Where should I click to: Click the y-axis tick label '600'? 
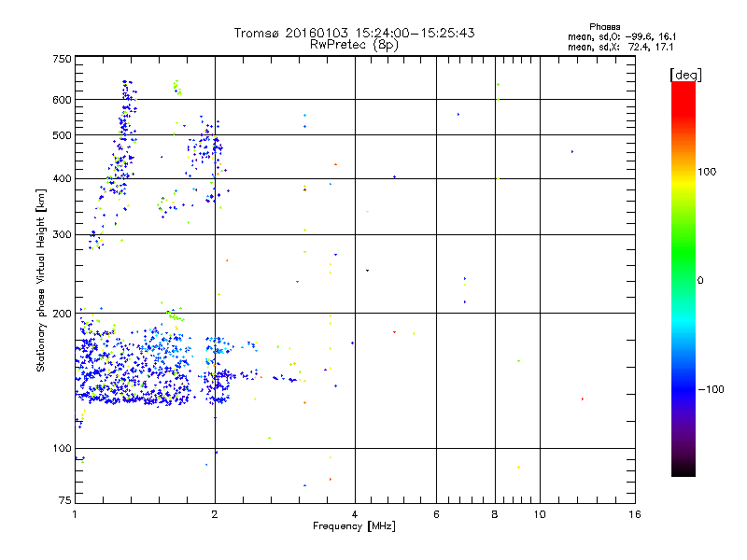coord(62,100)
